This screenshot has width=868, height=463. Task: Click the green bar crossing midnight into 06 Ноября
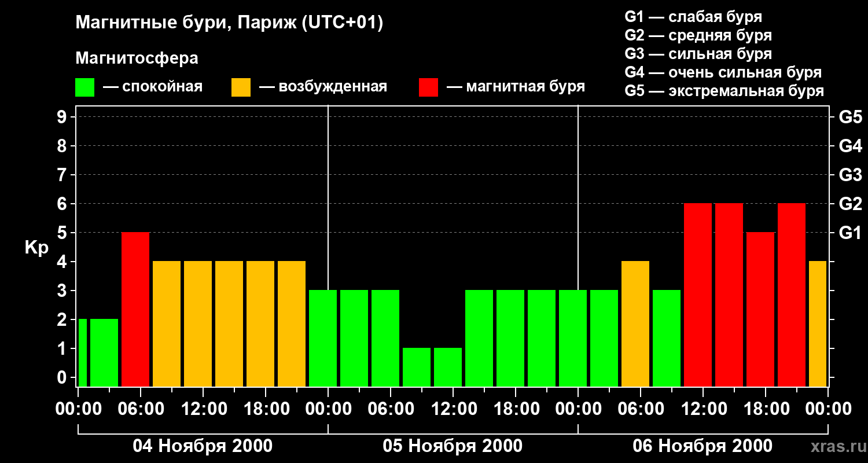(x=573, y=338)
